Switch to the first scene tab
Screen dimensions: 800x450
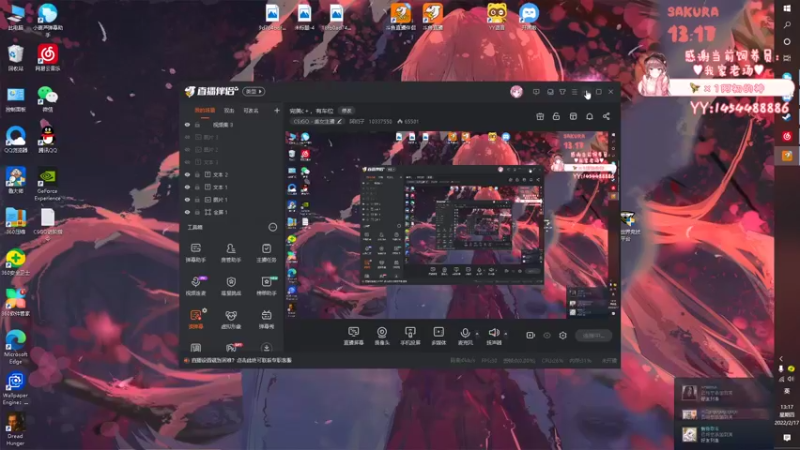point(205,110)
